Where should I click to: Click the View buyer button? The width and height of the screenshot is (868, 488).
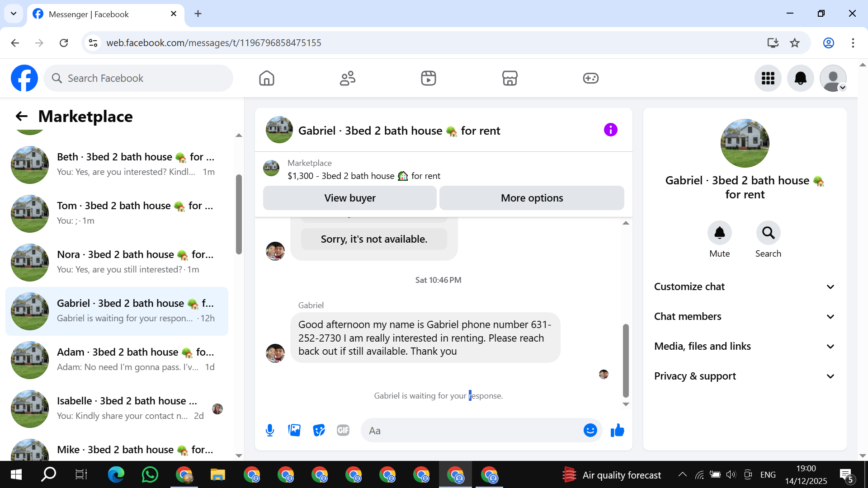349,198
